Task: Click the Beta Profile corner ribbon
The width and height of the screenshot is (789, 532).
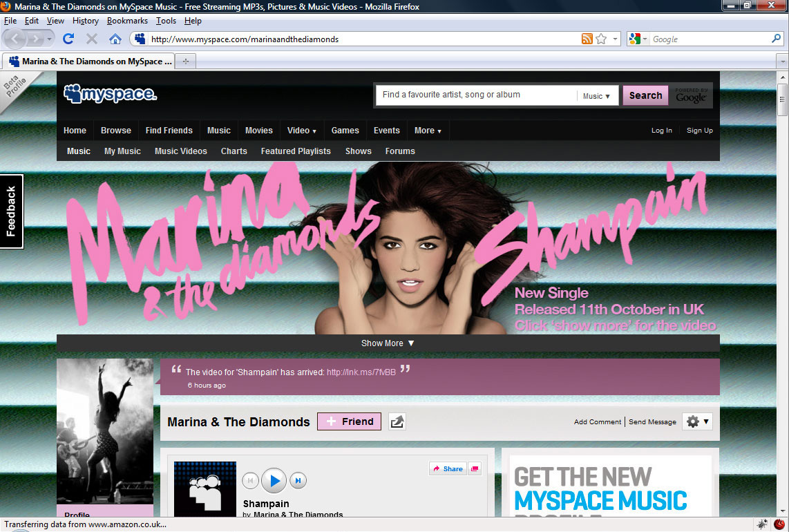Action: coord(15,86)
